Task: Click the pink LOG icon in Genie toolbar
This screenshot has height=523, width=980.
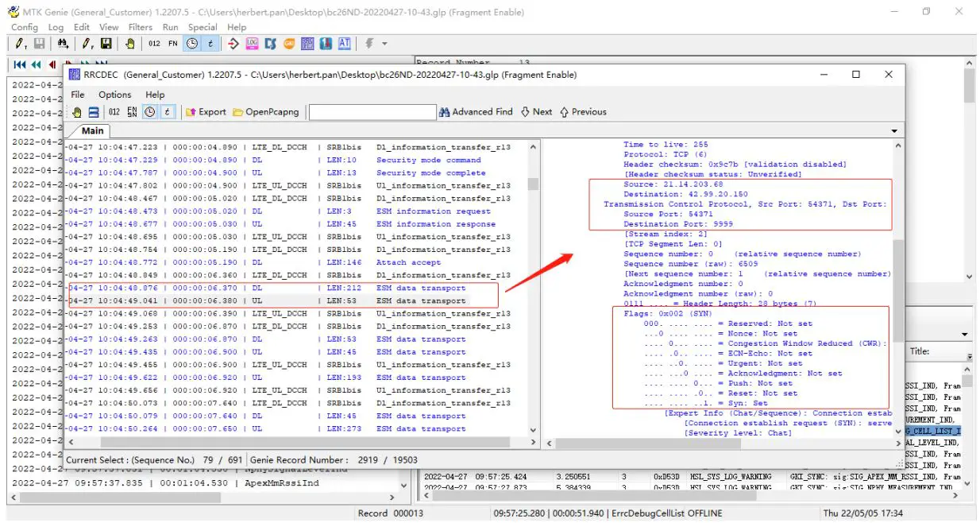Action: (x=253, y=44)
